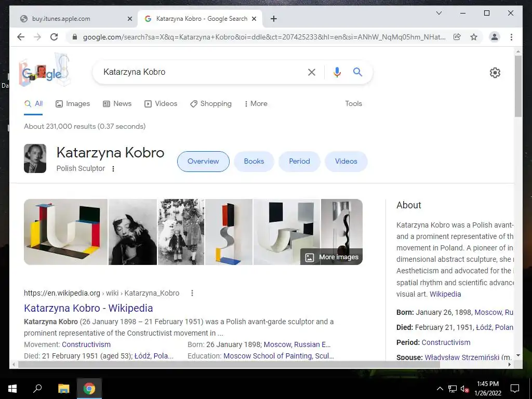Click the browser forward arrow
Image resolution: width=532 pixels, height=399 pixels.
point(37,37)
